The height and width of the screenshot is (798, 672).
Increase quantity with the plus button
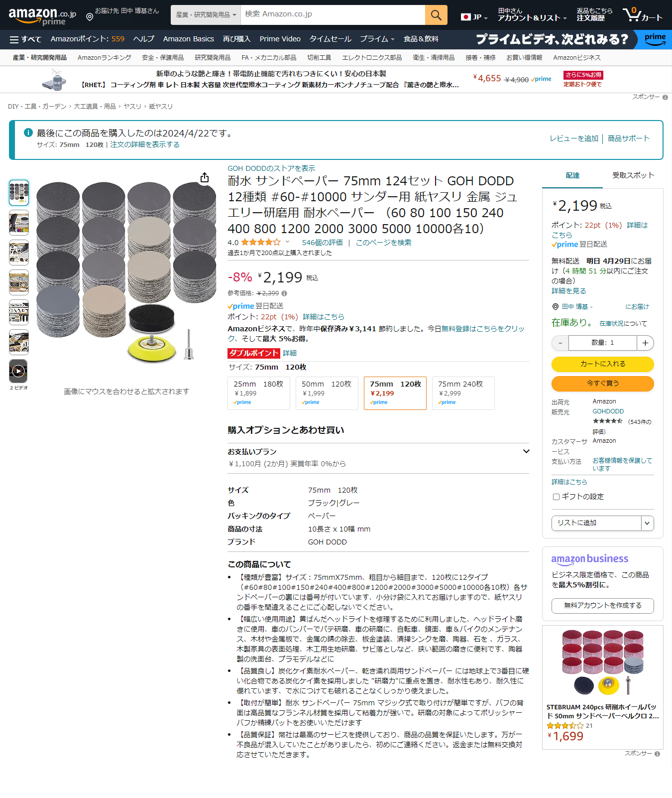click(x=645, y=343)
